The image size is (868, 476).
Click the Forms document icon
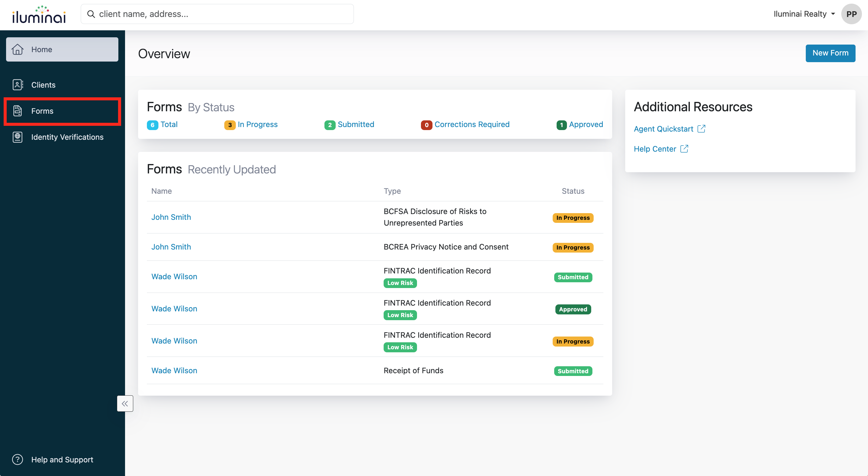18,111
